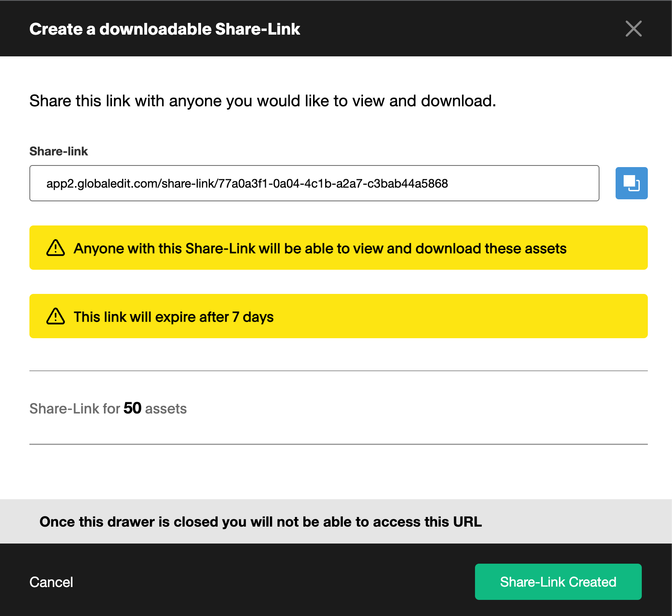Viewport: 672px width, 616px height.
Task: Click the Share-link URL input field
Action: point(314,183)
